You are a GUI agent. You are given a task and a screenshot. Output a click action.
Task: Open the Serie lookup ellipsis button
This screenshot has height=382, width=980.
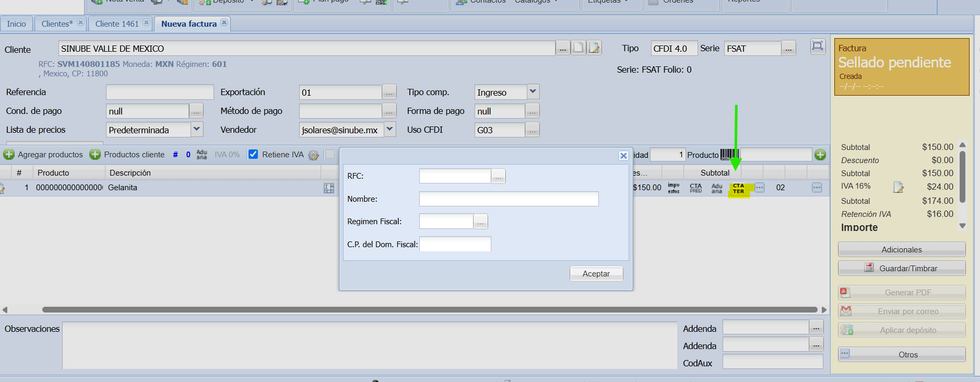pos(788,48)
